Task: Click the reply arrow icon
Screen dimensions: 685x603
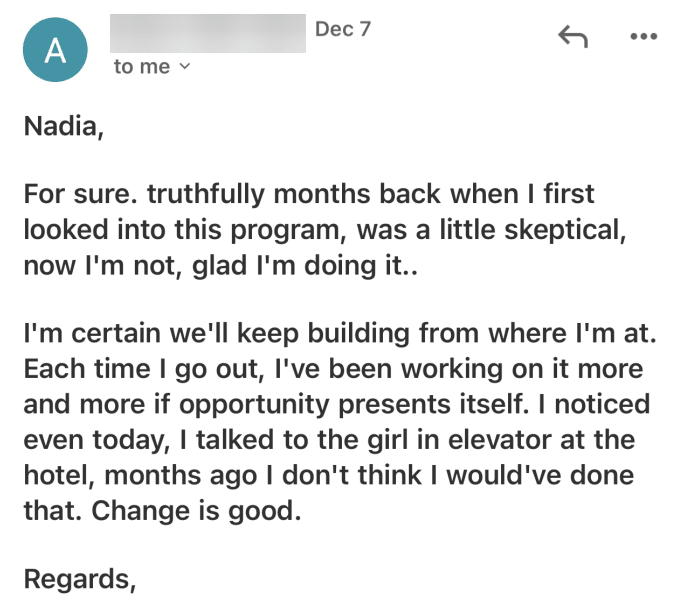Action: (573, 36)
